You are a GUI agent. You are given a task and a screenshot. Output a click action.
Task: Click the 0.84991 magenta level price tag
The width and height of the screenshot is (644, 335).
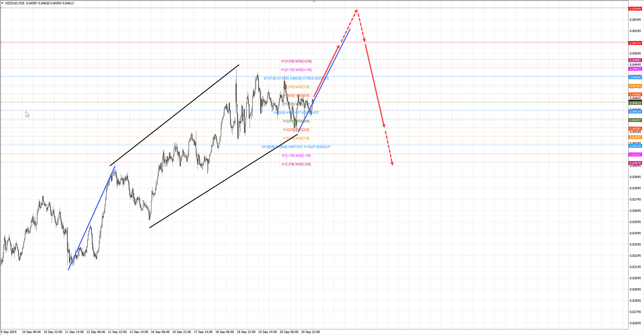[x=635, y=60]
